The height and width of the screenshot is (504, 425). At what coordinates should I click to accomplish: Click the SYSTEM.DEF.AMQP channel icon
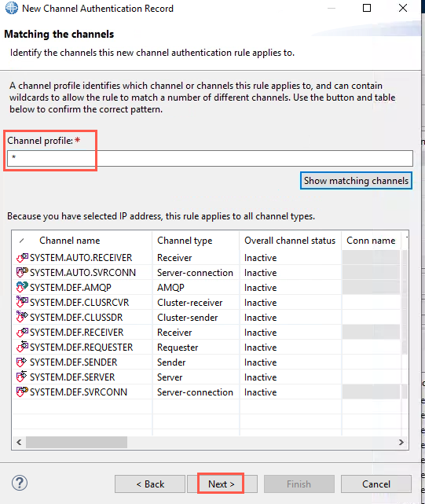(x=22, y=287)
